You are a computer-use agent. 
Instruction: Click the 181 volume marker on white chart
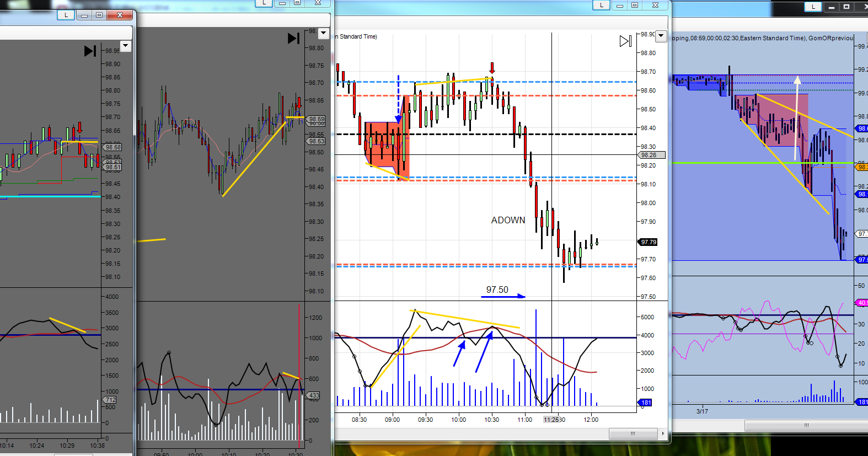pyautogui.click(x=646, y=403)
